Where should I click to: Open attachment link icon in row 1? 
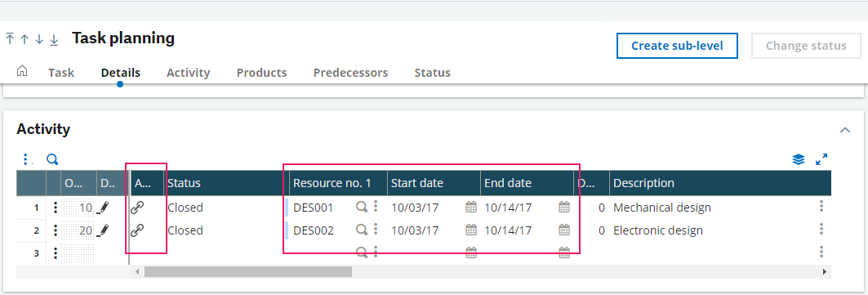(136, 208)
